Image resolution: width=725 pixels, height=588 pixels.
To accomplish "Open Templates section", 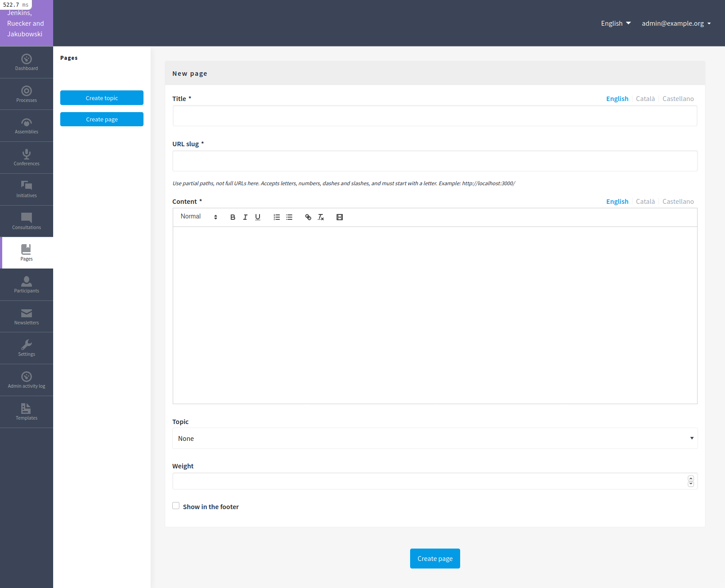I will (27, 412).
